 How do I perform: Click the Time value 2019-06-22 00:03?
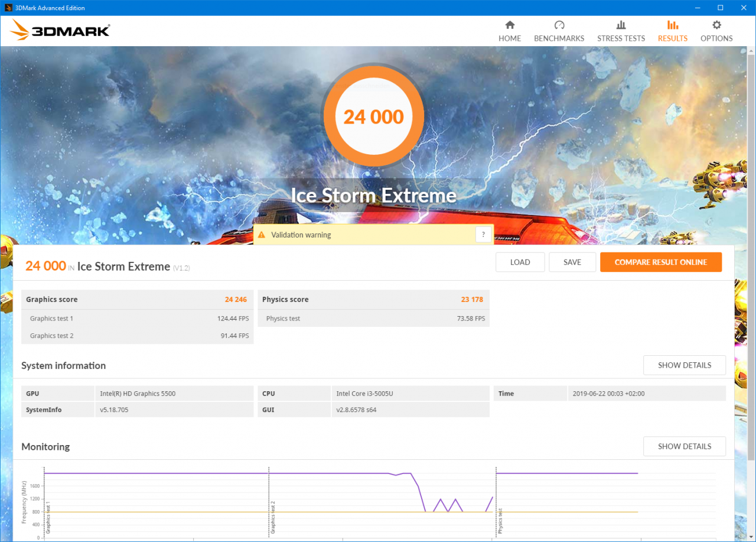pos(608,394)
